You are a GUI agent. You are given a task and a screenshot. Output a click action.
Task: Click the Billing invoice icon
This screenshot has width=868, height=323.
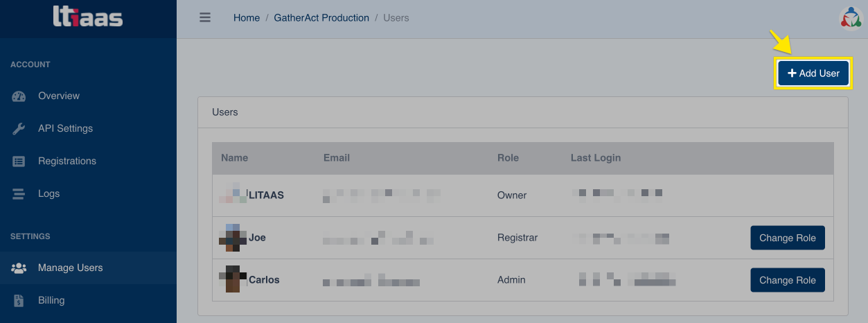pos(19,301)
